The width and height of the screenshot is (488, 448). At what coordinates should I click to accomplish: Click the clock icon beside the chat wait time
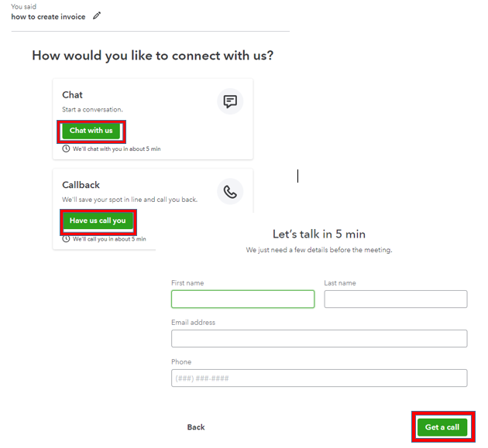(x=67, y=149)
